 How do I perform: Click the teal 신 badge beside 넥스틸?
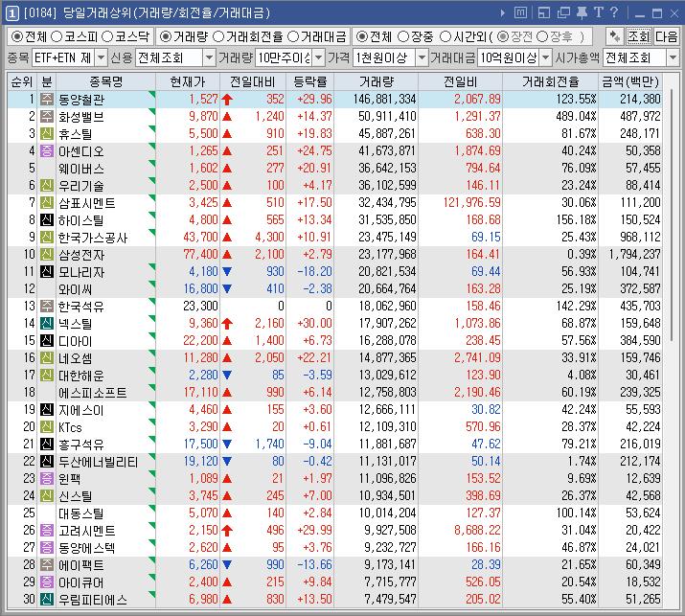click(x=47, y=323)
